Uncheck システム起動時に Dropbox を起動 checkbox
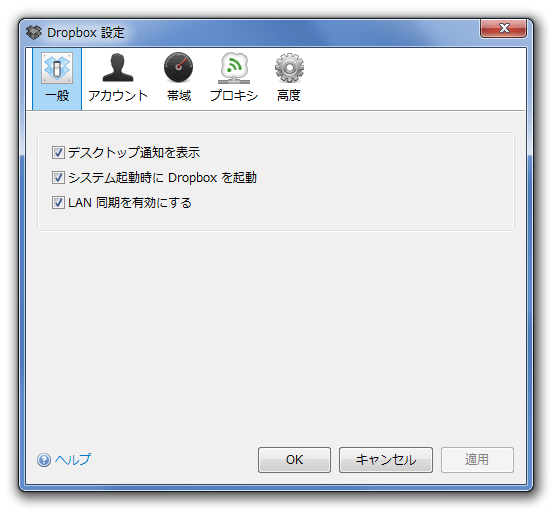This screenshot has height=514, width=554. coord(58,177)
